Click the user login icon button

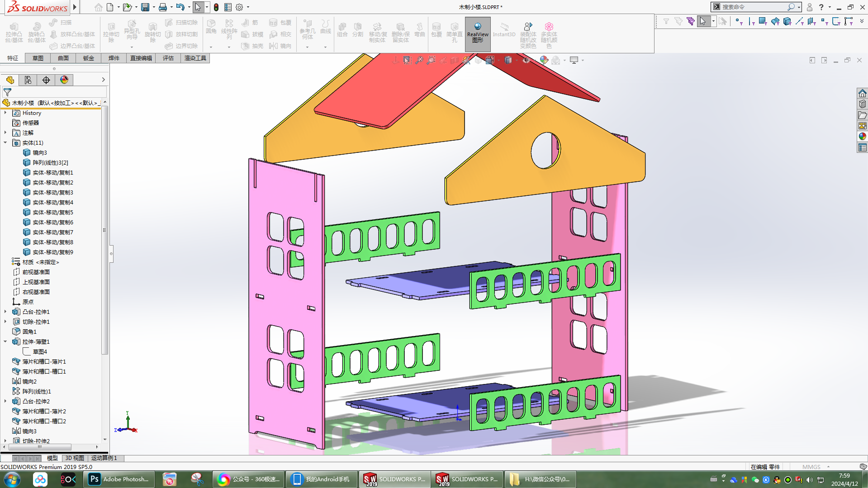point(809,7)
